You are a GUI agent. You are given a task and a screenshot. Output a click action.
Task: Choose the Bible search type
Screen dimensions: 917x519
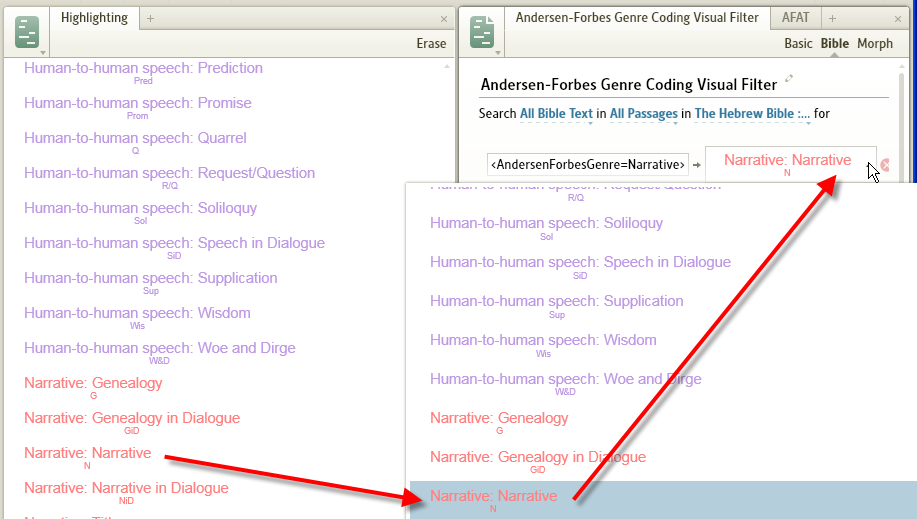[835, 43]
